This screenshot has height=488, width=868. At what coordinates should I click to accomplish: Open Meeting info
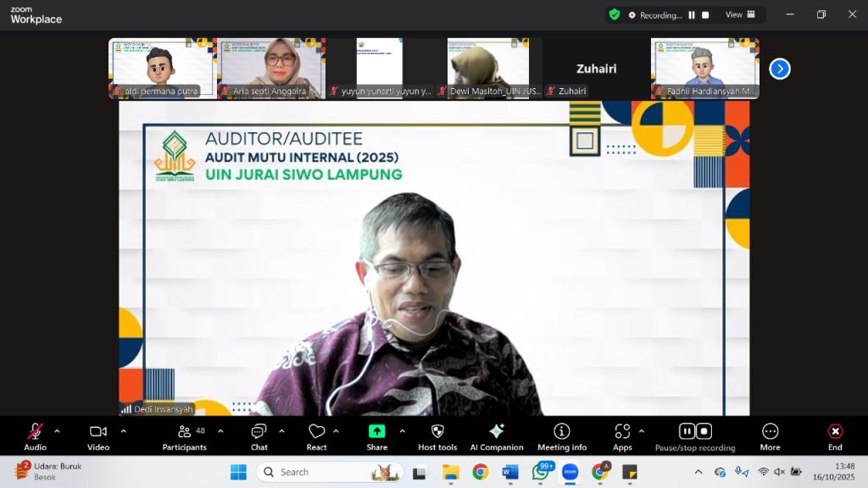point(561,436)
